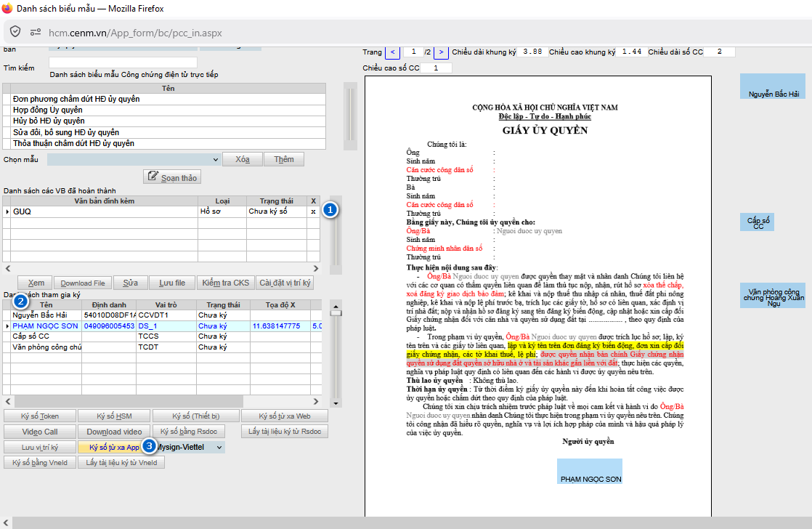Screen dimensions: 812x529
Task: Click the Xem button
Action: pyautogui.click(x=36, y=283)
